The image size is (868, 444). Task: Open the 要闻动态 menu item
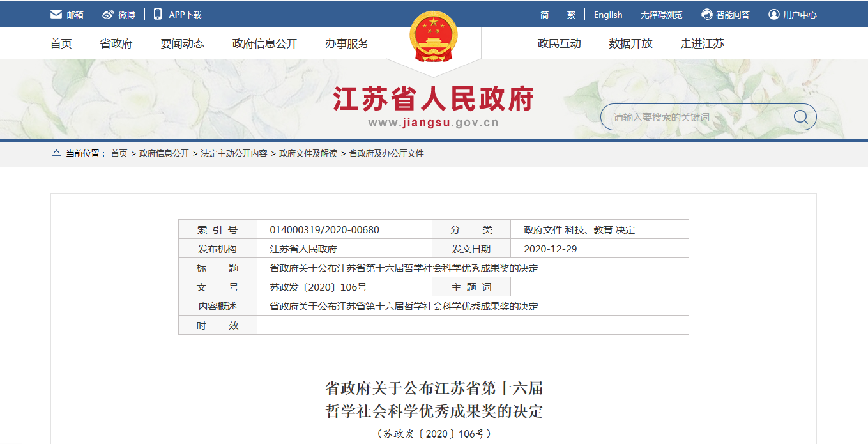pos(183,43)
